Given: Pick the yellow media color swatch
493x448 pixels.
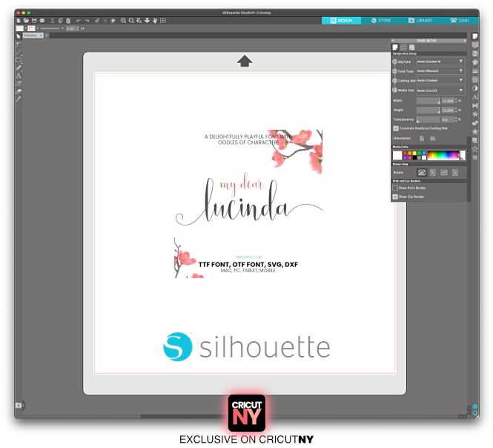Looking at the screenshot, I should pyautogui.click(x=414, y=154).
